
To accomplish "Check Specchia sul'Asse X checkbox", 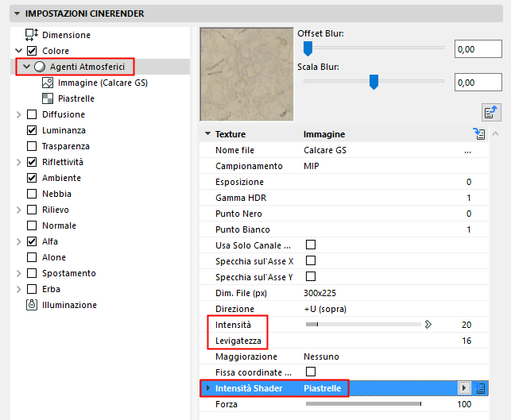I will point(311,260).
